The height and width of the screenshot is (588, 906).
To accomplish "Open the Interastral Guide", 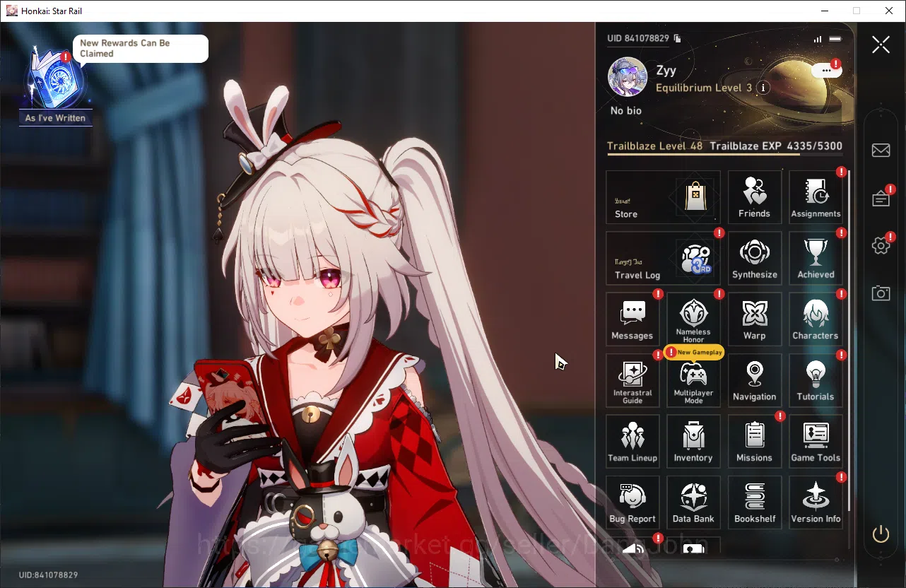I will (633, 380).
